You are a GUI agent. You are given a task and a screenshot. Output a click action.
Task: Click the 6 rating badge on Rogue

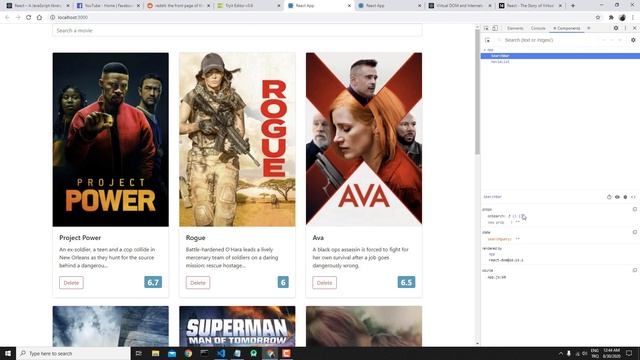click(283, 282)
